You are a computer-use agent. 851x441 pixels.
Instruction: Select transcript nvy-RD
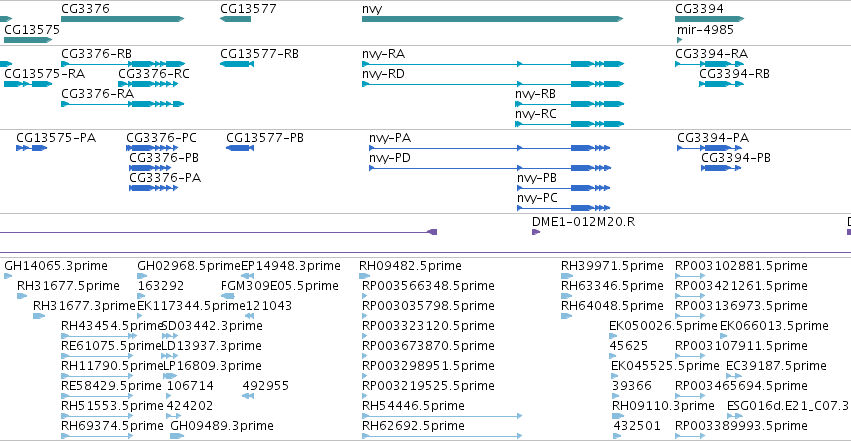click(x=493, y=84)
